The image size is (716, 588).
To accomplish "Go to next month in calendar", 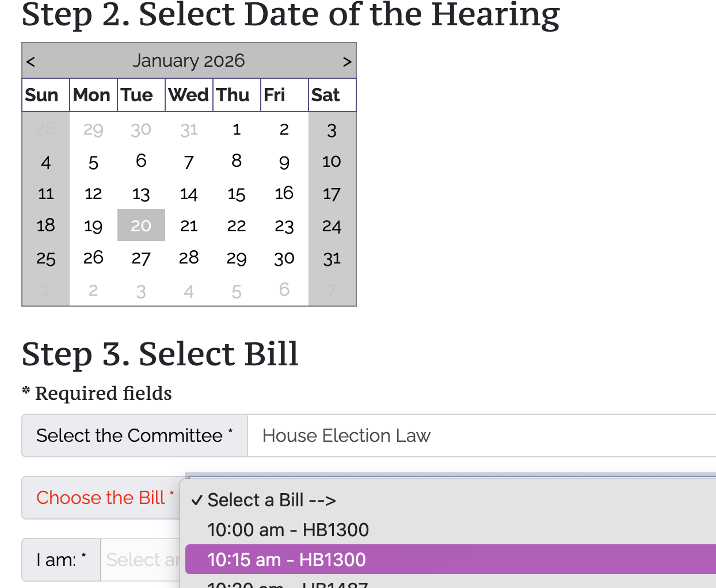I will click(x=346, y=62).
